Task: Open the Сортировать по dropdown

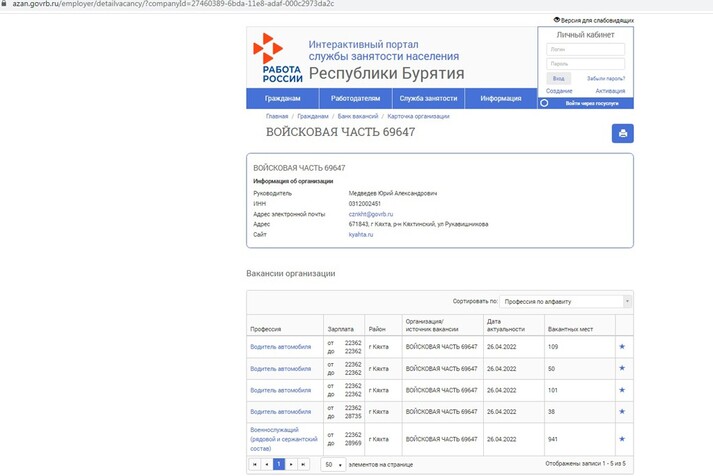Action: pos(565,301)
